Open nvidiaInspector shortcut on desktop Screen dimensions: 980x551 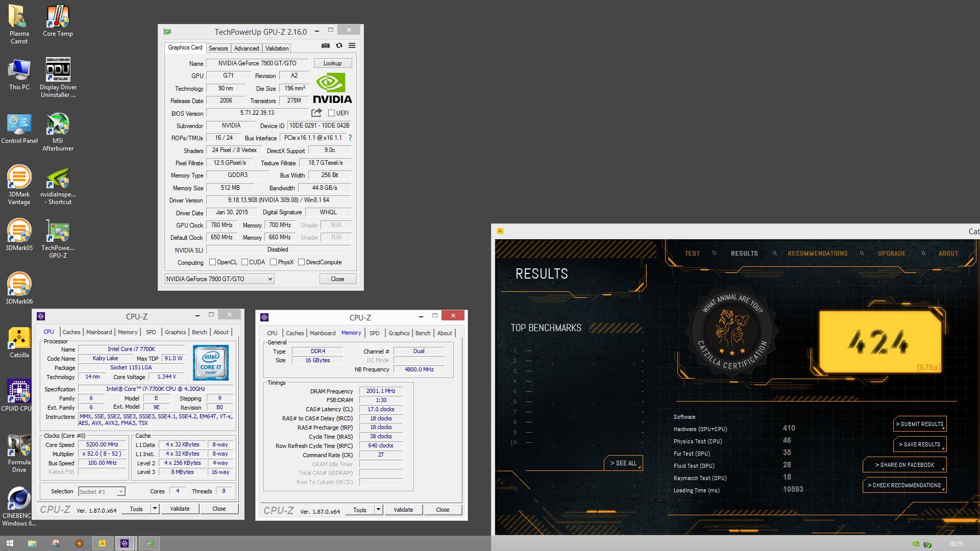pos(58,185)
